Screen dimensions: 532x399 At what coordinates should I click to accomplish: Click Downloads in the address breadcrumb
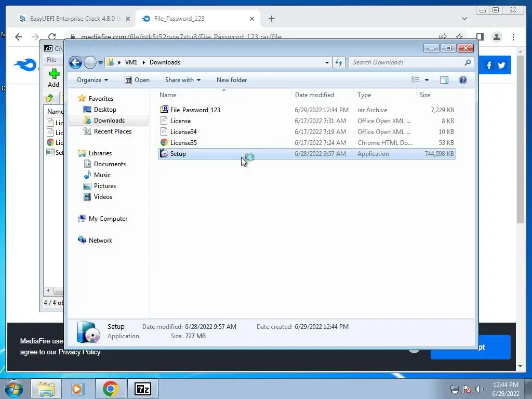coord(165,62)
